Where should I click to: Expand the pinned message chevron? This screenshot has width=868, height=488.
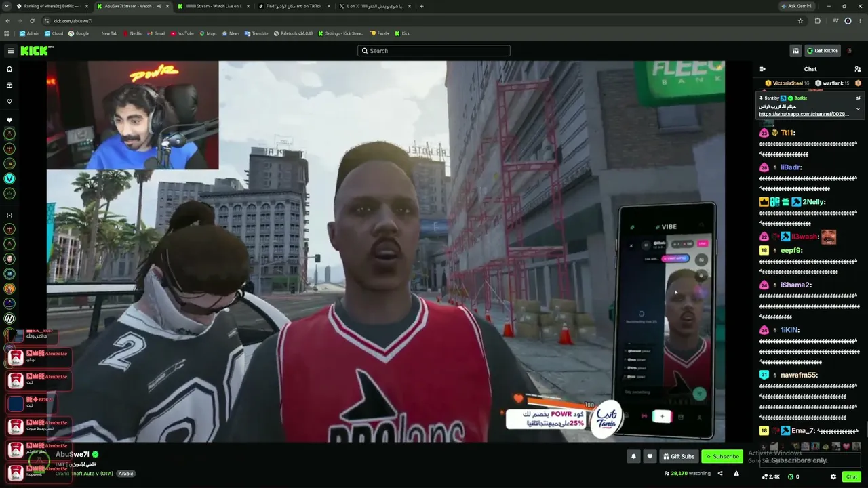coord(858,109)
